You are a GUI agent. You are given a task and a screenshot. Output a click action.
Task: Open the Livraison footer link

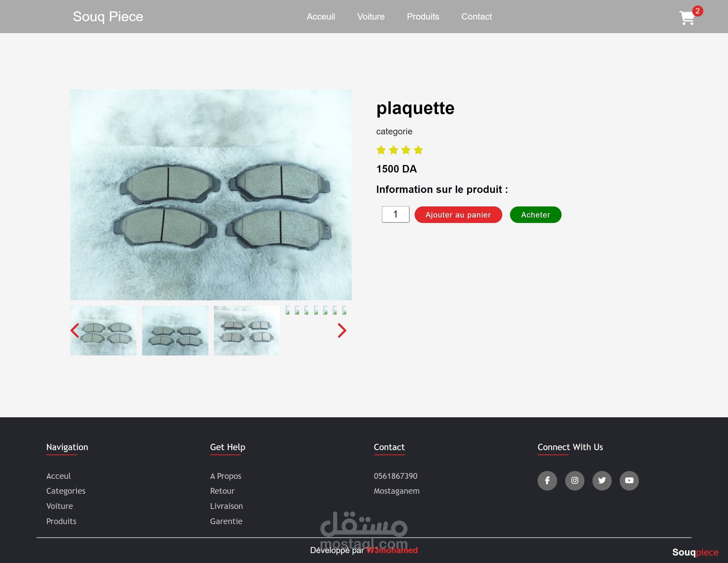[226, 506]
